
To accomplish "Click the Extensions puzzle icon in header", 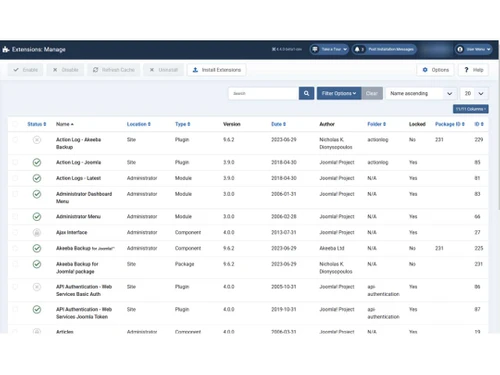I will click(6, 49).
